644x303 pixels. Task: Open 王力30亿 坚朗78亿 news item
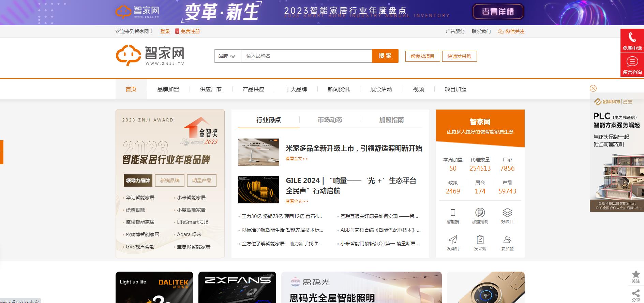tap(282, 216)
